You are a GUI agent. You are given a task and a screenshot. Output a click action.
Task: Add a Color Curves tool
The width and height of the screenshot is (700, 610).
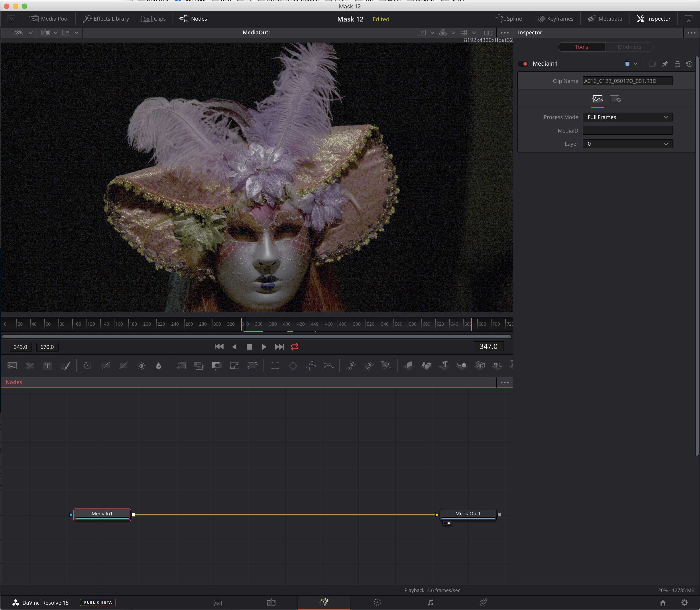[106, 366]
